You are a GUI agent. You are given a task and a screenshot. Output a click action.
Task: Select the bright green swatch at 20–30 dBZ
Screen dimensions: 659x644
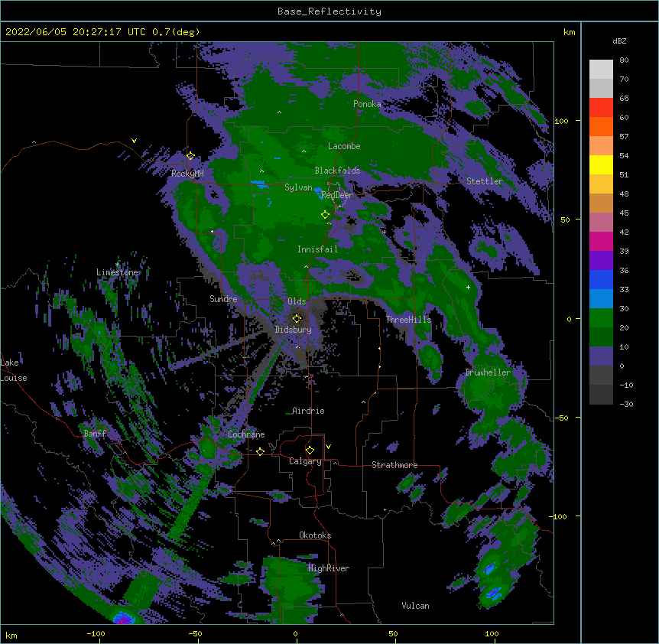(601, 318)
